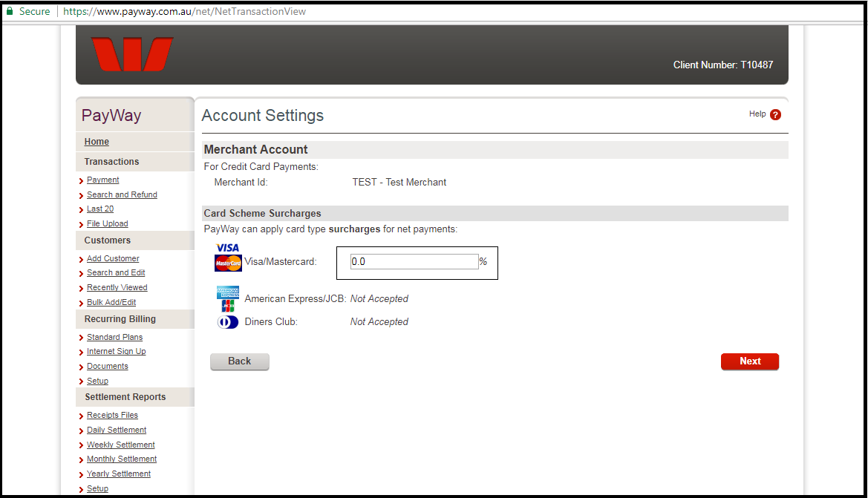The width and height of the screenshot is (868, 498).
Task: Click the American Express card icon
Action: 227,293
